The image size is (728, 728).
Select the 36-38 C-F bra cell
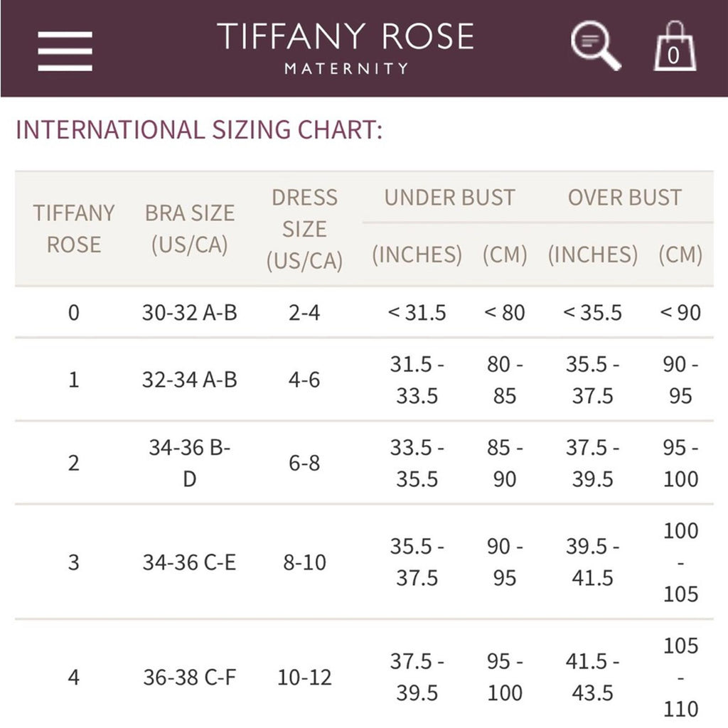[189, 678]
